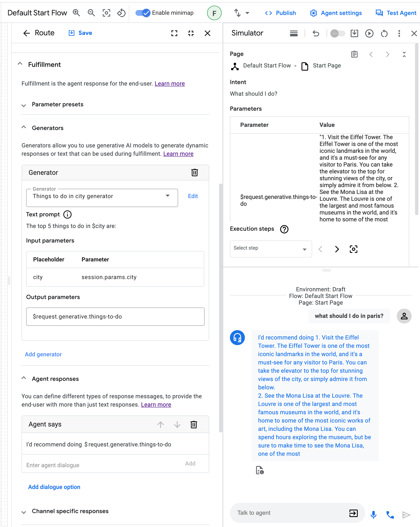The image size is (420, 527).
Task: Click the fullscreen capture icon in simulator
Action: pos(353,249)
